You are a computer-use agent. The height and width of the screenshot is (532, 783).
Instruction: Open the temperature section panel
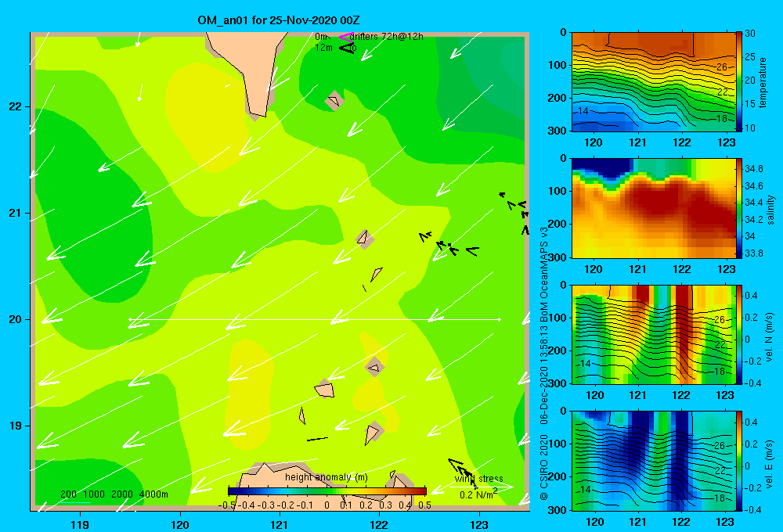click(x=653, y=82)
